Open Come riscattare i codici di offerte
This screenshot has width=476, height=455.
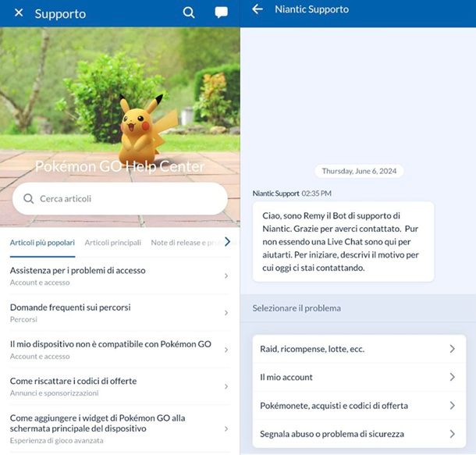tap(119, 386)
